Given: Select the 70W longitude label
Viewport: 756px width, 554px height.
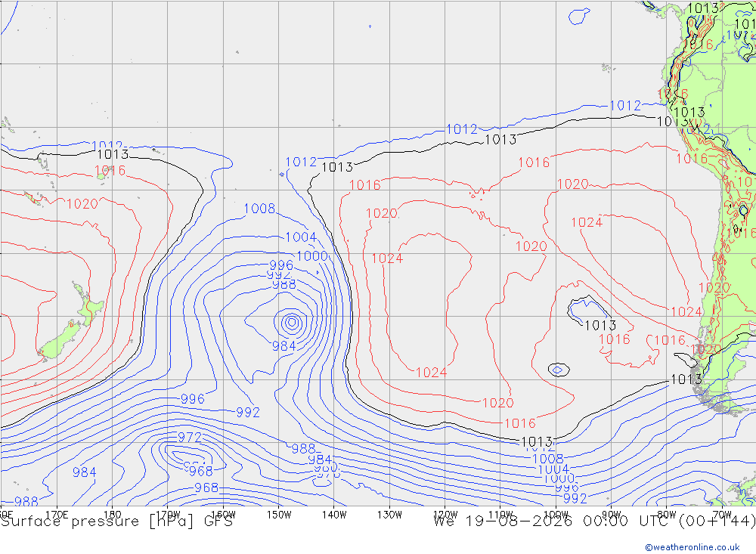Looking at the screenshot, I should click(x=722, y=515).
